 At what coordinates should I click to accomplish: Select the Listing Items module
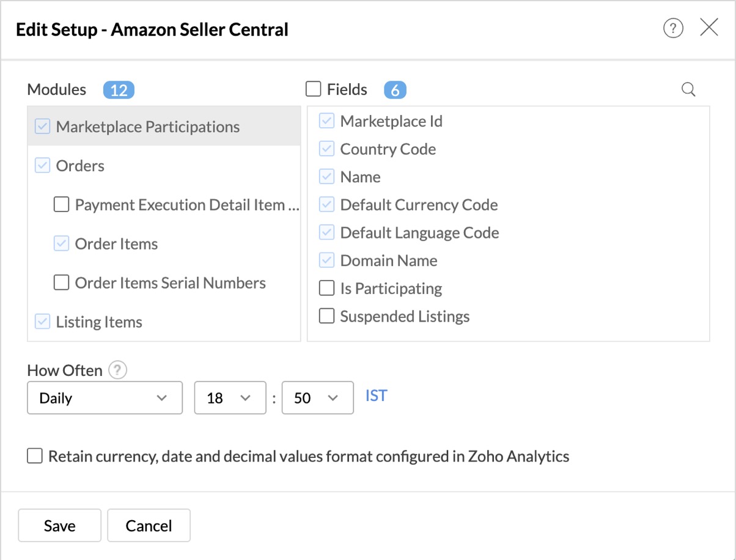coord(98,322)
